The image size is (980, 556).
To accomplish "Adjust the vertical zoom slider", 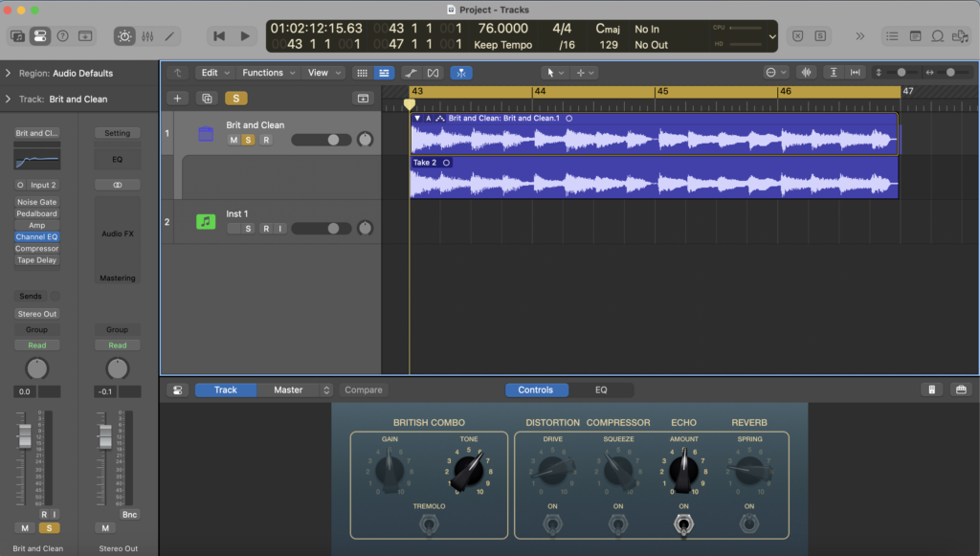I will pos(901,73).
